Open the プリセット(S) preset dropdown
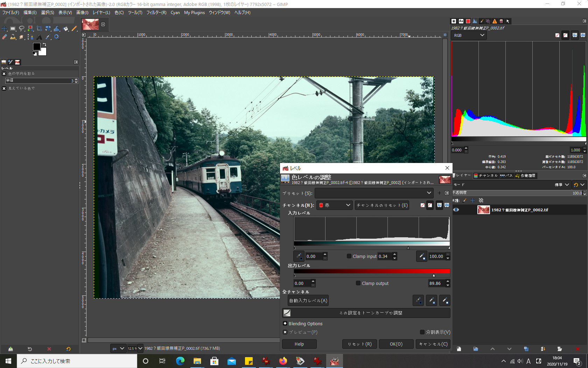588x368 pixels. 374,193
